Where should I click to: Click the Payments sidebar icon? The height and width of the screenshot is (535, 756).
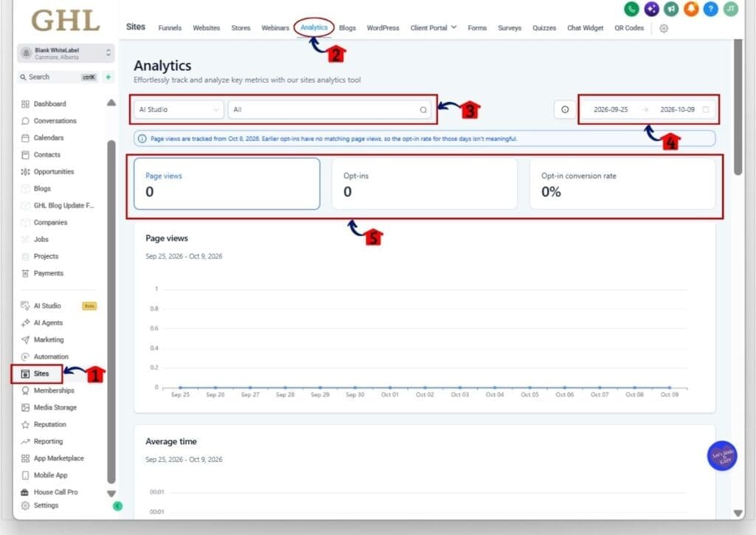(x=26, y=273)
